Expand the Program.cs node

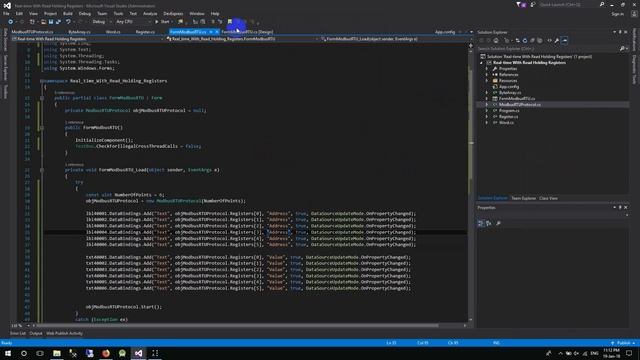(x=487, y=111)
